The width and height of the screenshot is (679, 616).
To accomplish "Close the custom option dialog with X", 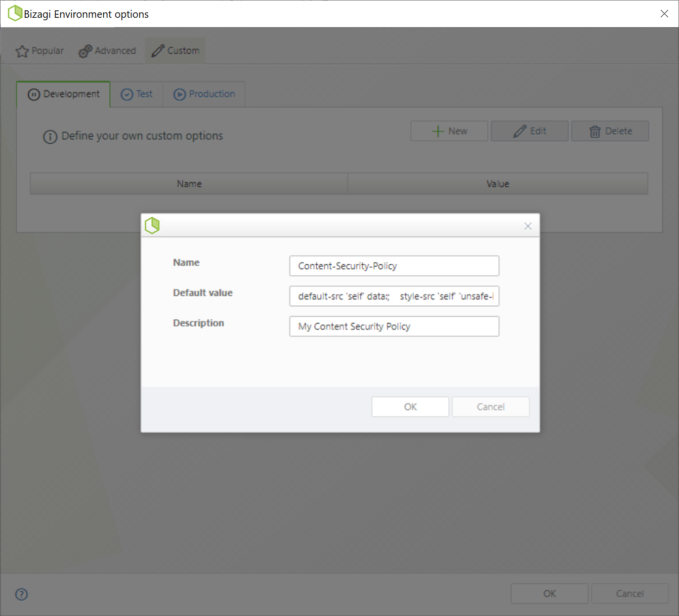I will (x=528, y=226).
